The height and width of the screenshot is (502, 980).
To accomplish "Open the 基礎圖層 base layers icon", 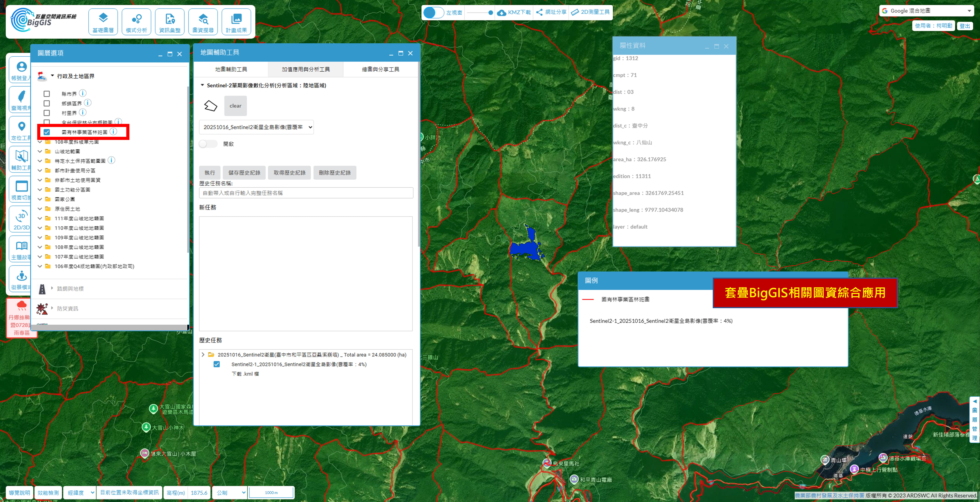I will point(103,22).
